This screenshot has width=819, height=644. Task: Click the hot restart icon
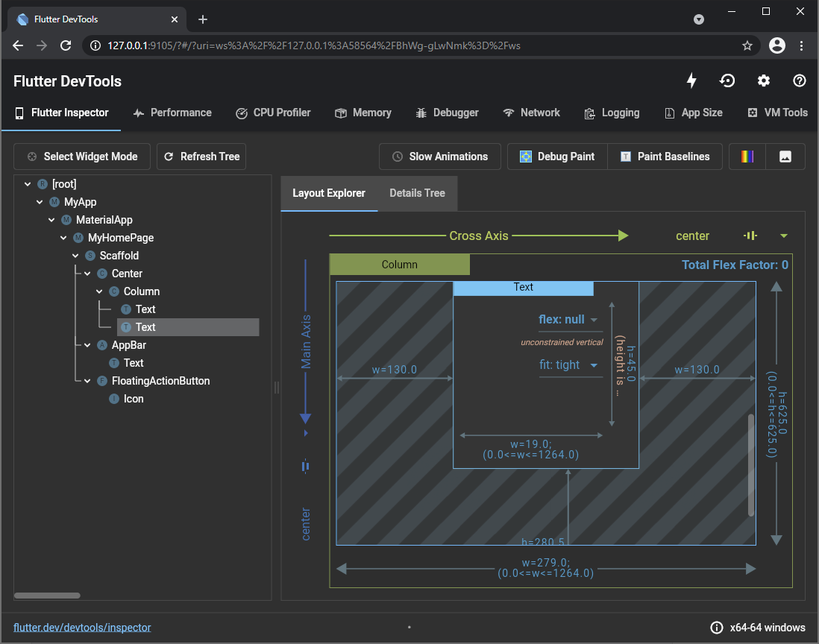pos(727,80)
